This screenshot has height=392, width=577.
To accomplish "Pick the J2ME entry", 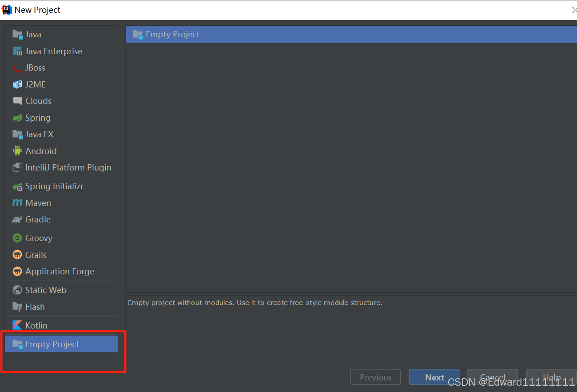I will click(x=61, y=84).
